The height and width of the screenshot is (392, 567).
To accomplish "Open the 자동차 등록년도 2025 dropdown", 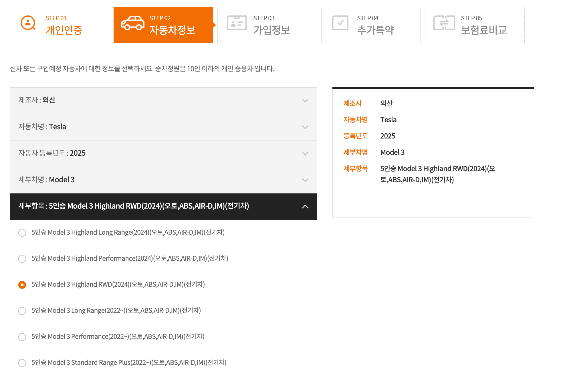I will [305, 153].
